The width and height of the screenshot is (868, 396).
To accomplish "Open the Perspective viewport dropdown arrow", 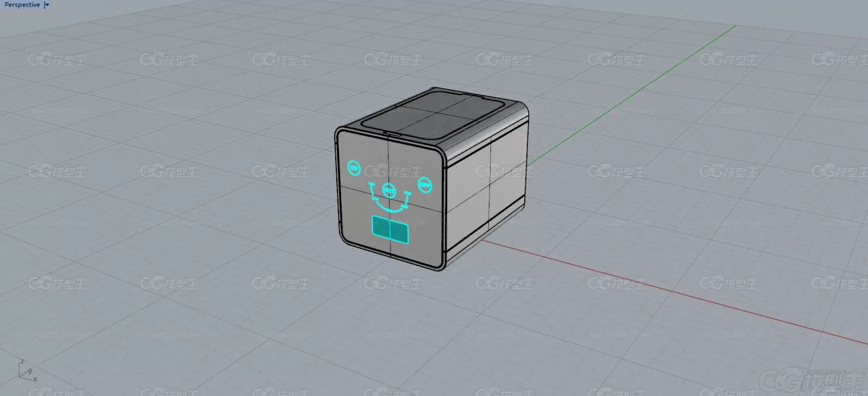I will pyautogui.click(x=47, y=5).
